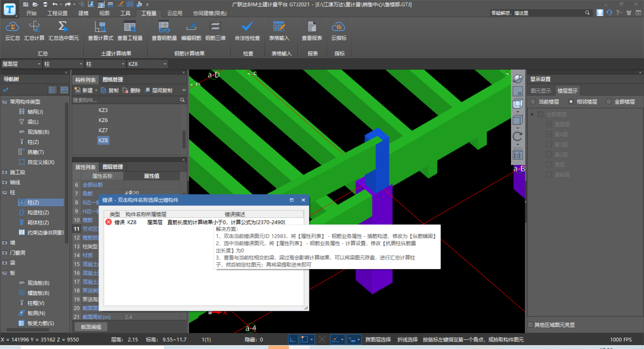
Task: Close the 错误 error dialog
Action: [303, 200]
